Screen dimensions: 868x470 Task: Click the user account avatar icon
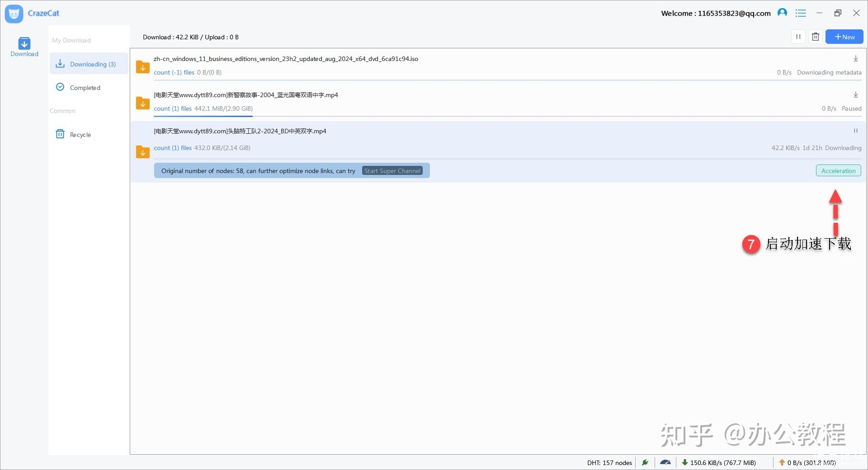pyautogui.click(x=782, y=13)
